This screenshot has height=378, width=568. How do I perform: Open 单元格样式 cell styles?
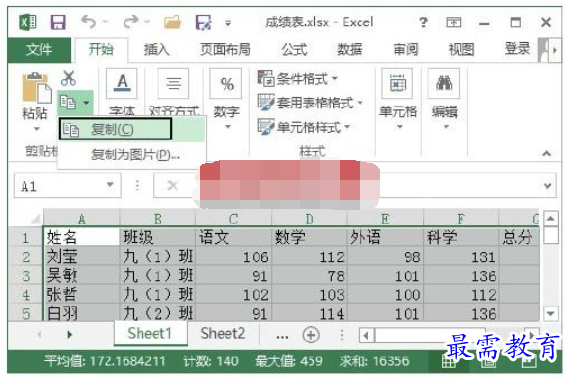point(304,127)
